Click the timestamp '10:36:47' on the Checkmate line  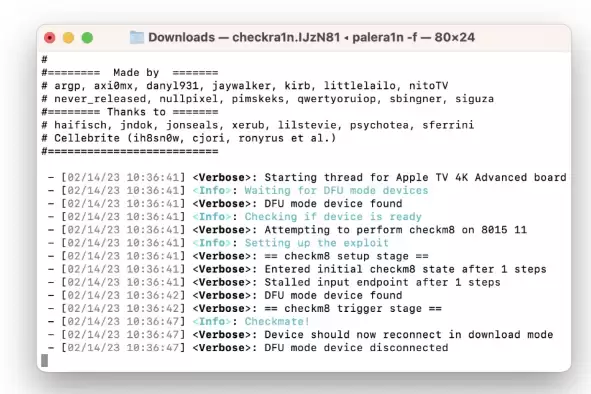tap(153, 322)
